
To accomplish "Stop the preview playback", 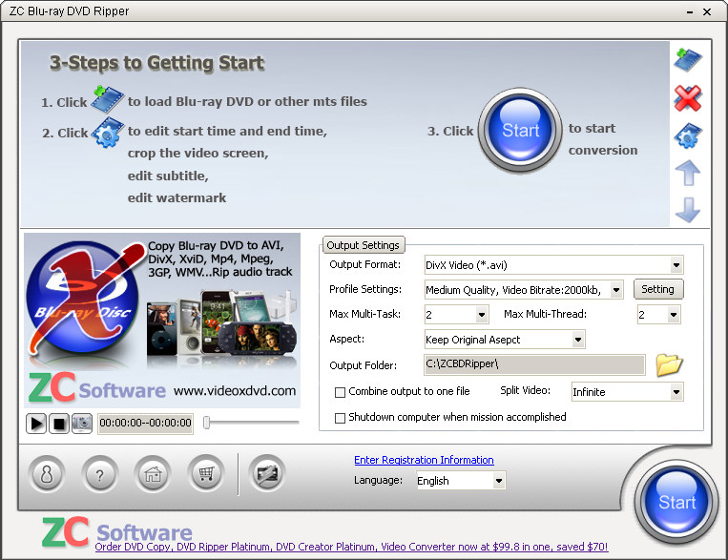I will click(59, 424).
